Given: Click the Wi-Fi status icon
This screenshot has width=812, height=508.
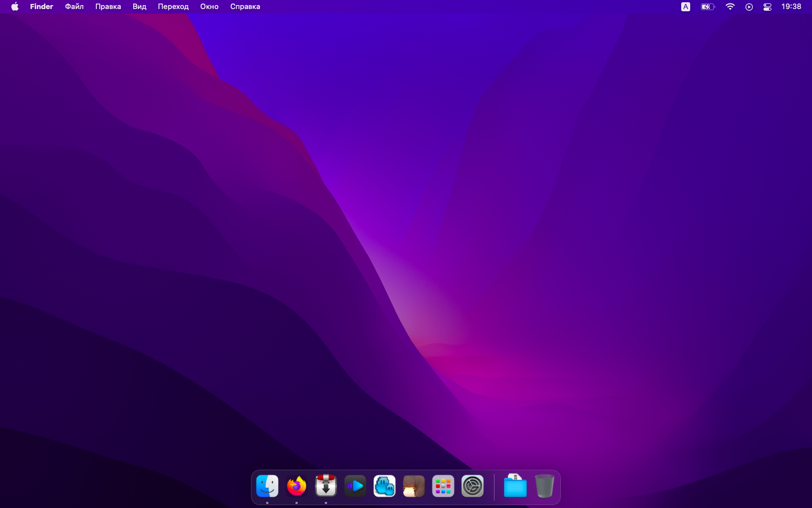Looking at the screenshot, I should (x=730, y=7).
